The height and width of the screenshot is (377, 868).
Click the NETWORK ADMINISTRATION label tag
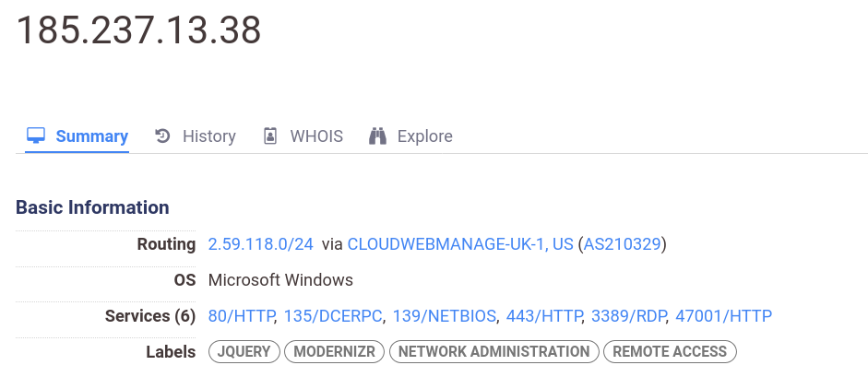pyautogui.click(x=494, y=351)
